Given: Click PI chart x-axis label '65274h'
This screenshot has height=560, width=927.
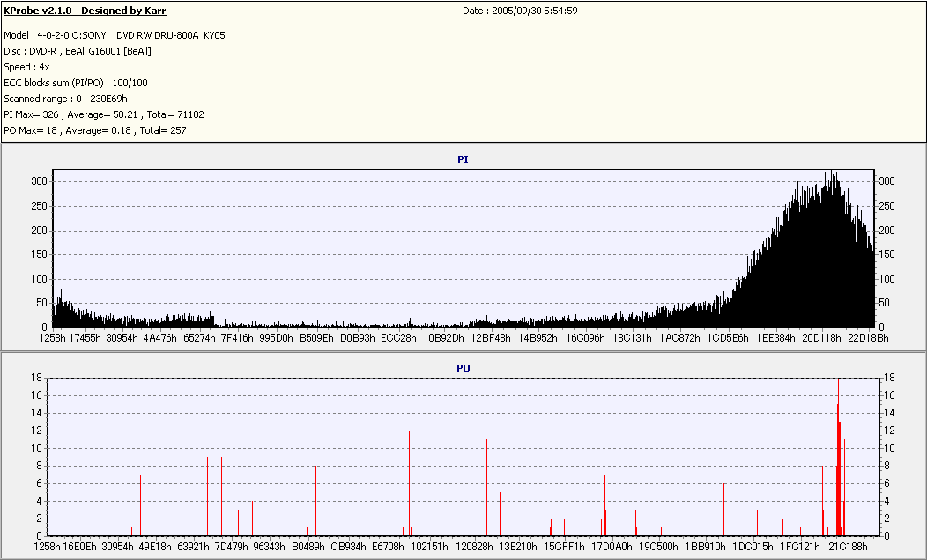Looking at the screenshot, I should pyautogui.click(x=199, y=338).
